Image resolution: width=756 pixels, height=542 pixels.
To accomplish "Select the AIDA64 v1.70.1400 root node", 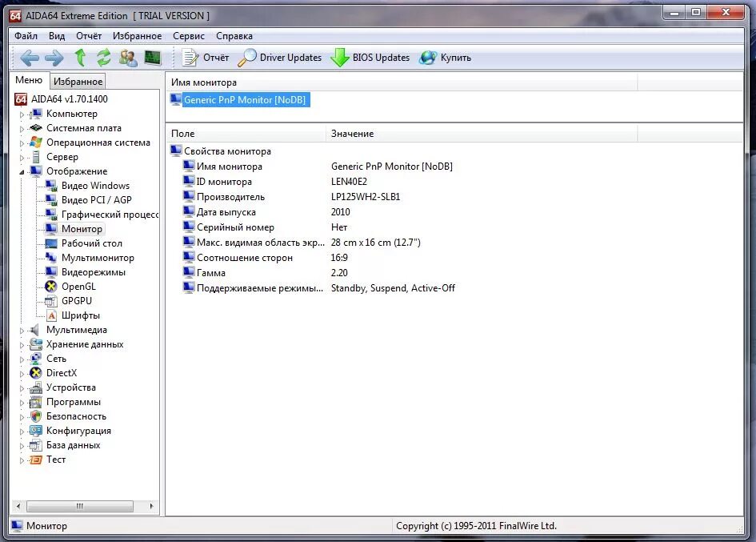I will point(70,99).
